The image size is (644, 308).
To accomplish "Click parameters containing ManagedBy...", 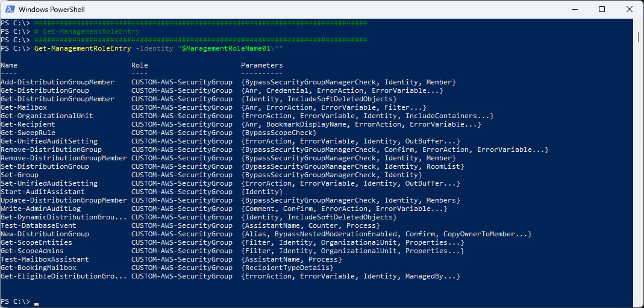I will [351, 276].
